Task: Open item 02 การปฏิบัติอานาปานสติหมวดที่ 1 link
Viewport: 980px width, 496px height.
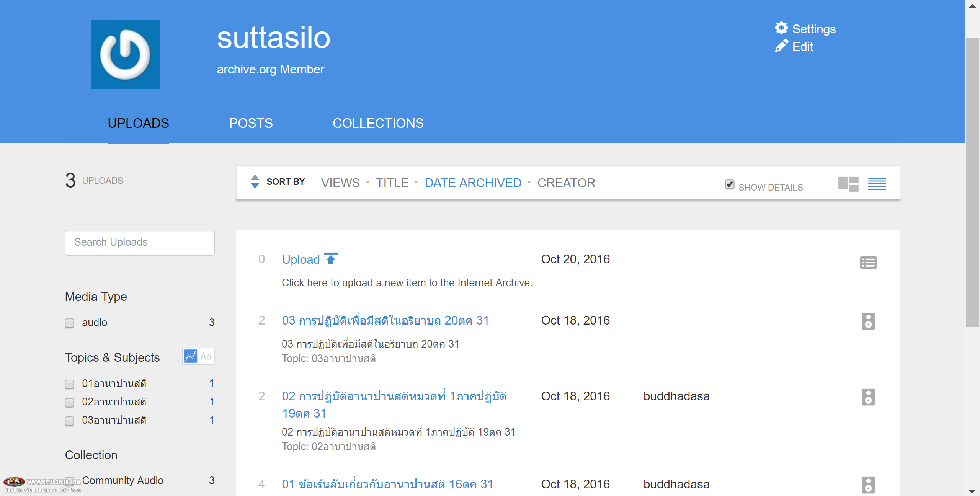Action: [394, 405]
